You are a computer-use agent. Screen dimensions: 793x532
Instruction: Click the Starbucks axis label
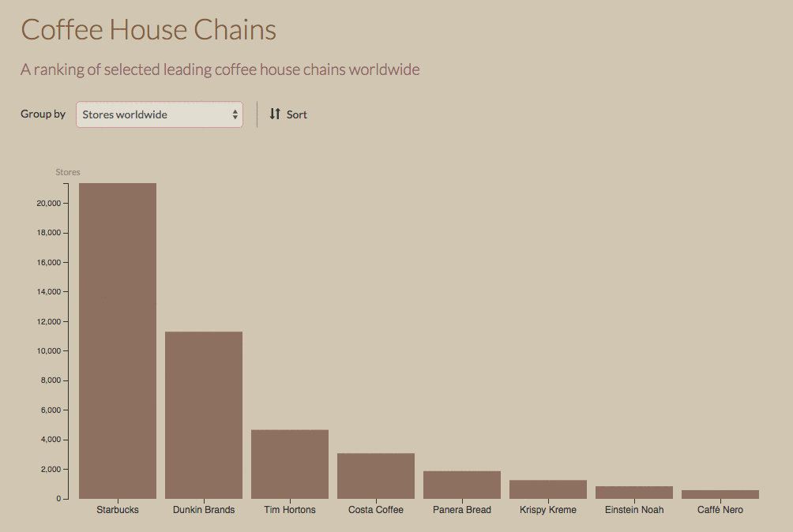(x=118, y=510)
